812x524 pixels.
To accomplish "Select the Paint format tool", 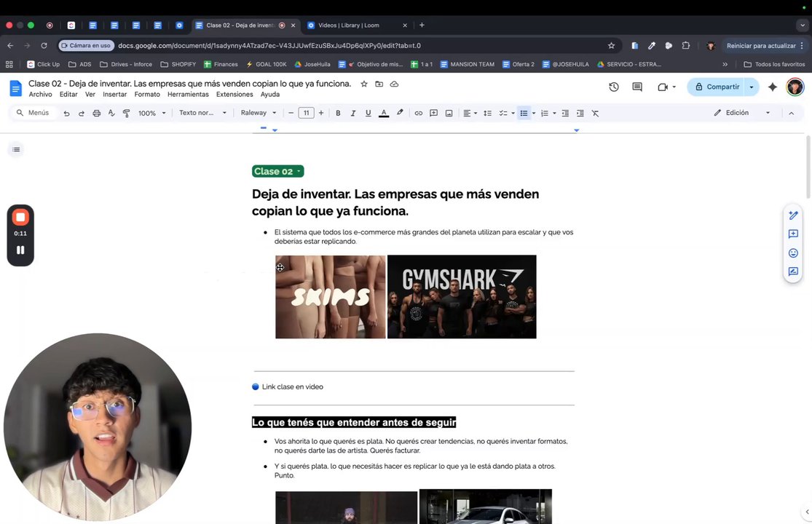I will coord(127,114).
